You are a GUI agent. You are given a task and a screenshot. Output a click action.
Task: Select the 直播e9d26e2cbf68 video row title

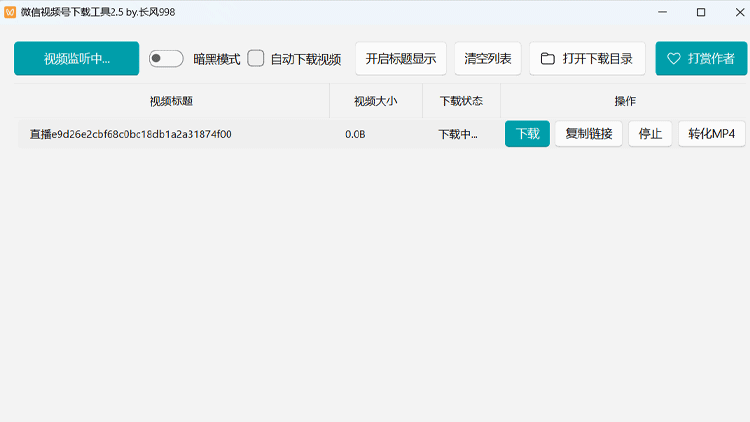click(x=131, y=134)
